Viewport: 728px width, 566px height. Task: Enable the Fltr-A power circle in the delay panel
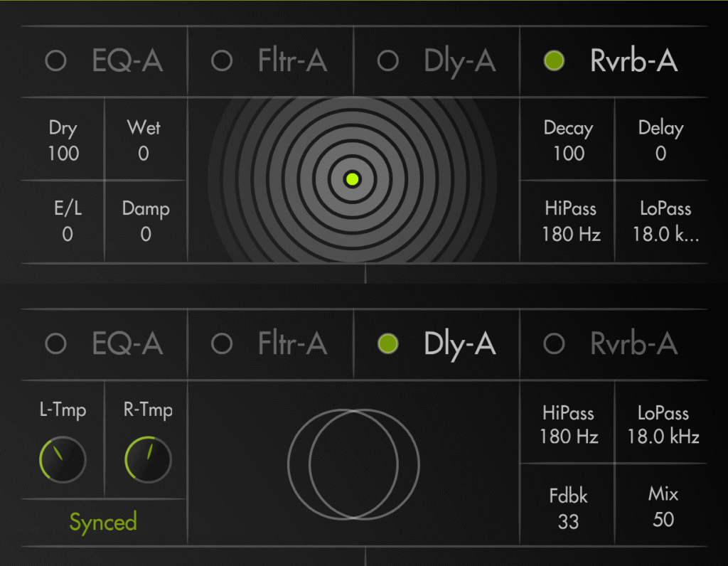pyautogui.click(x=222, y=344)
